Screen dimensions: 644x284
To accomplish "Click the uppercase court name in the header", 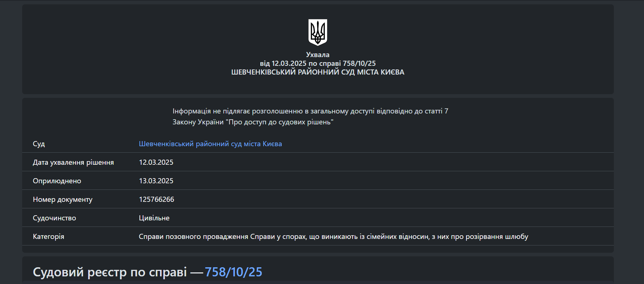I will point(318,72).
